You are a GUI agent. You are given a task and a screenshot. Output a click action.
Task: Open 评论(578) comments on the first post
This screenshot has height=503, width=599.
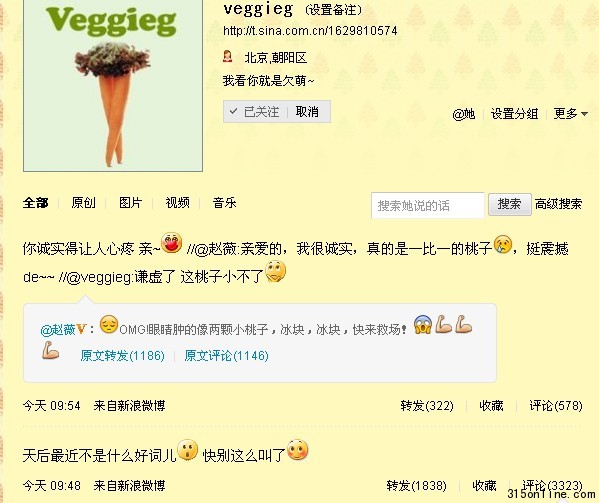(556, 405)
